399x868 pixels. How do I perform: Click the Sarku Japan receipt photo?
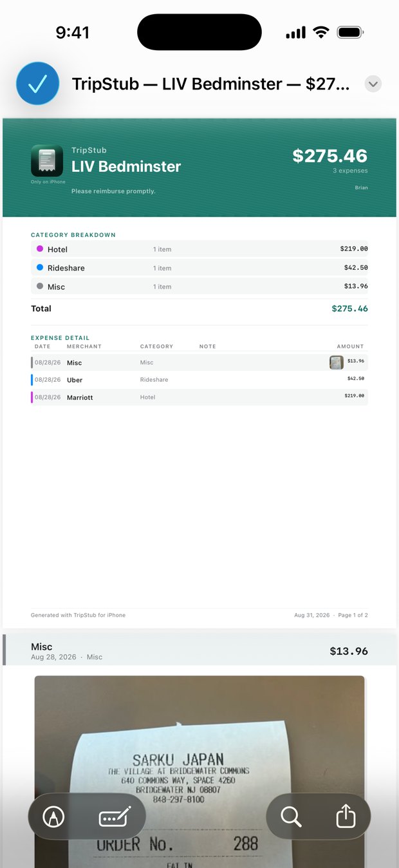pyautogui.click(x=199, y=771)
